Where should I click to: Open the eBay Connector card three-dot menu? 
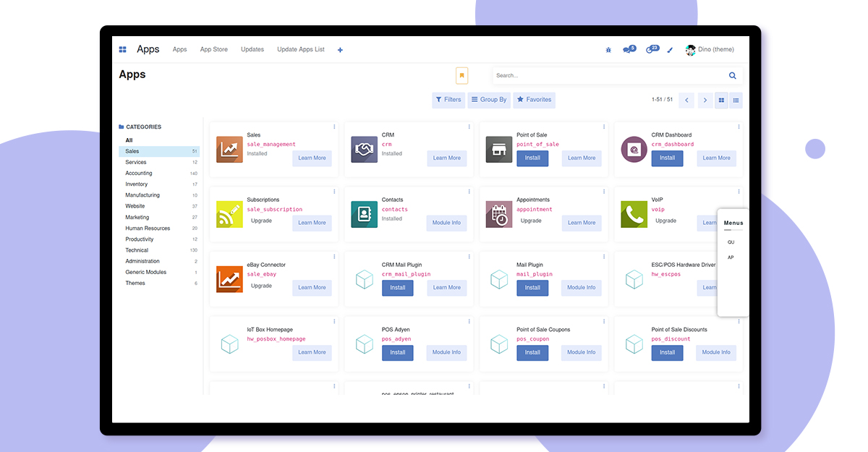tap(334, 257)
